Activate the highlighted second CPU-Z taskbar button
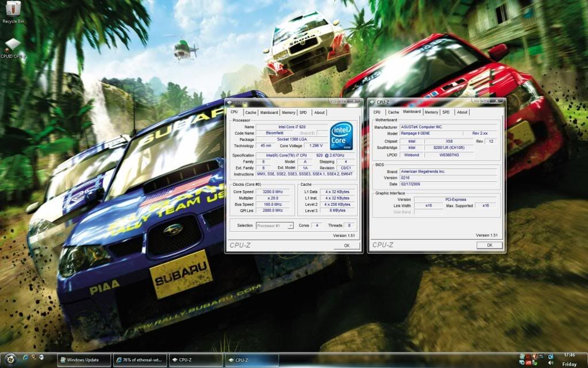The height and width of the screenshot is (368, 588). tap(252, 360)
